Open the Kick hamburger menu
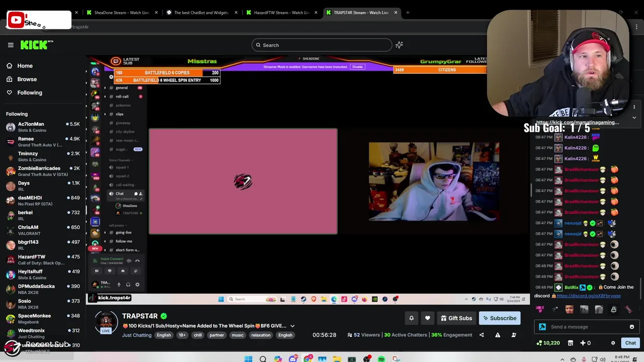This screenshot has height=362, width=644. tap(11, 45)
